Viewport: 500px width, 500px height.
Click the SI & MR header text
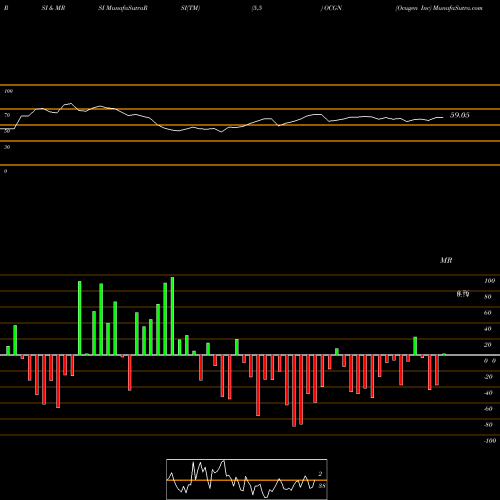click(x=53, y=8)
